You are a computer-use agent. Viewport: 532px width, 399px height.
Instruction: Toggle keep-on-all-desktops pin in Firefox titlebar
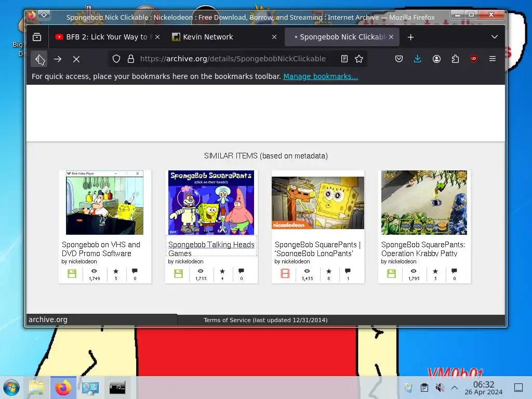pos(44,15)
